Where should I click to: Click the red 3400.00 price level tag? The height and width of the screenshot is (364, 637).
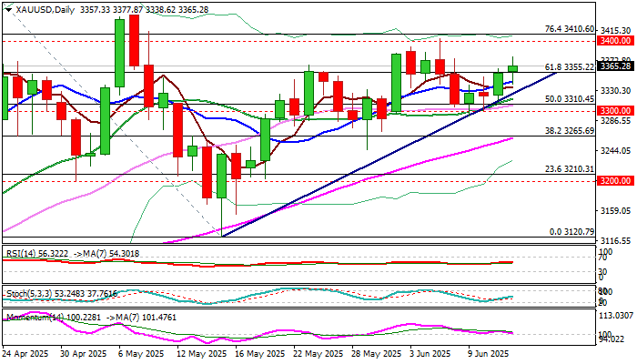pyautogui.click(x=615, y=41)
